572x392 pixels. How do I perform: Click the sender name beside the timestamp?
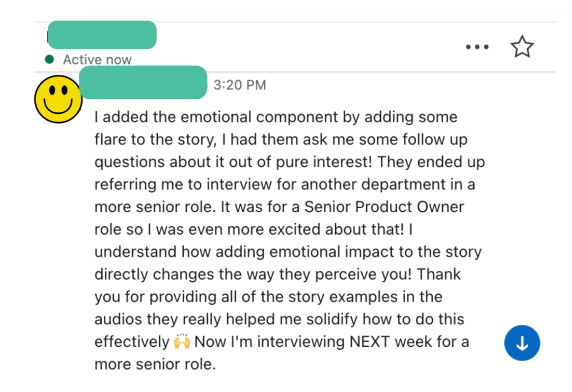pyautogui.click(x=143, y=83)
